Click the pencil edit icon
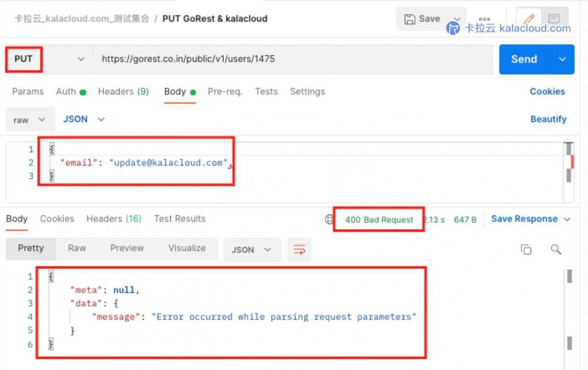588x370 pixels. tap(529, 19)
